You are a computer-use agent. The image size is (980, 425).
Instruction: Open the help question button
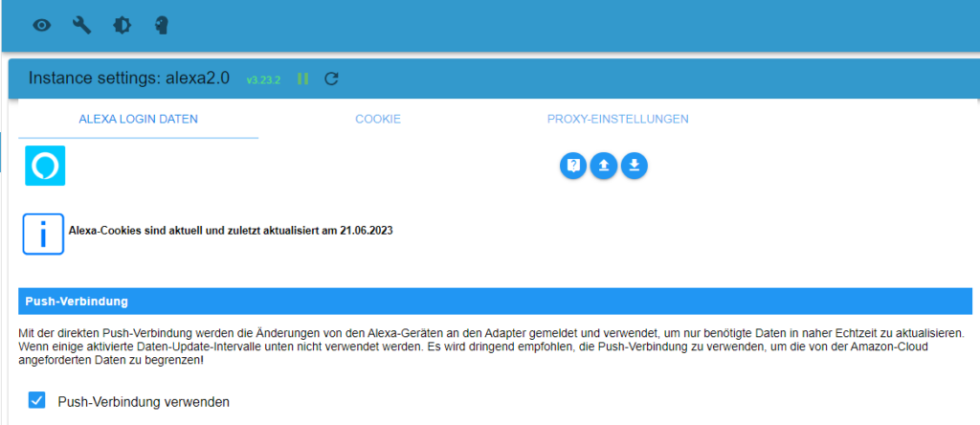pyautogui.click(x=573, y=165)
